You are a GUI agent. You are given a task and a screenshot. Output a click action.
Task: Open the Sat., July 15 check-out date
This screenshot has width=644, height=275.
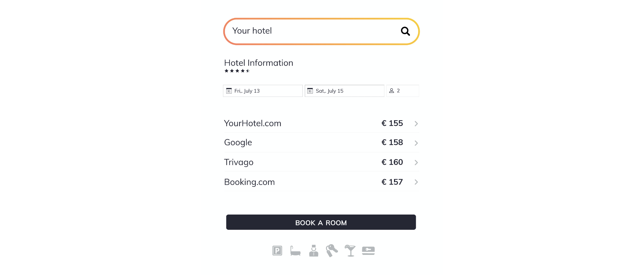pos(344,91)
